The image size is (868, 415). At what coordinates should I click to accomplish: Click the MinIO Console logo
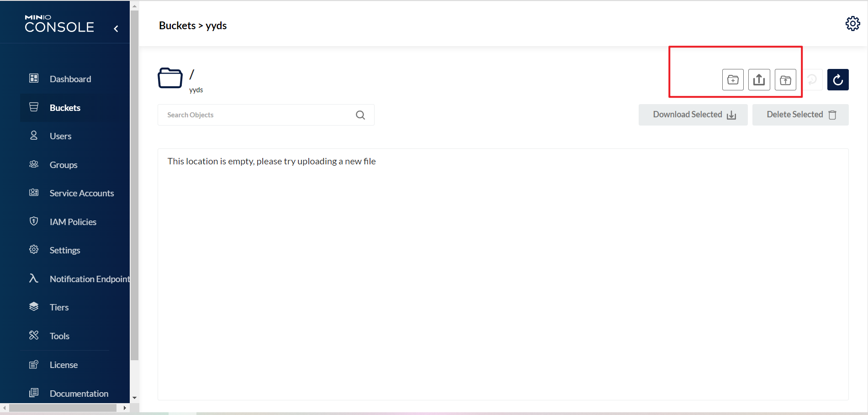click(x=59, y=24)
